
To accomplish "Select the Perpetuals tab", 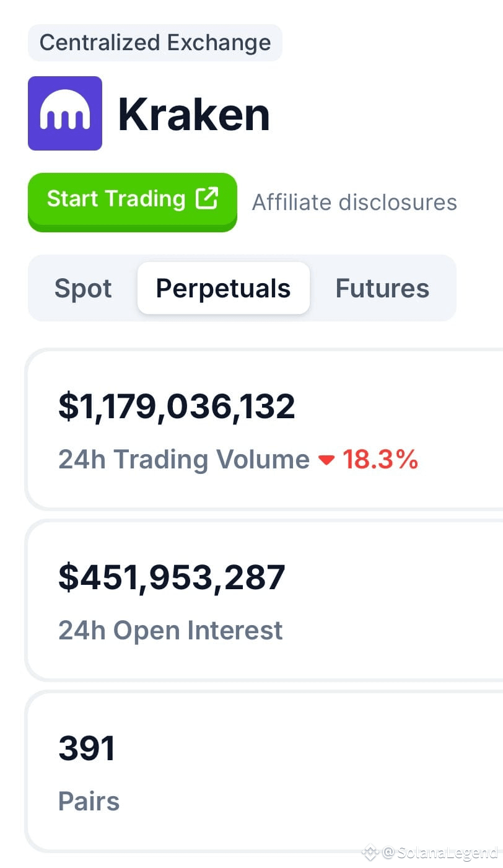I will [x=224, y=288].
